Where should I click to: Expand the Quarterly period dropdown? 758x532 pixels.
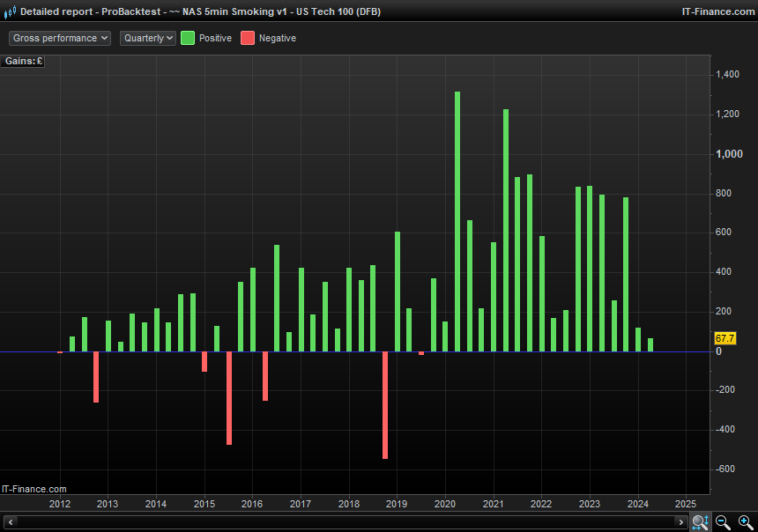point(148,38)
